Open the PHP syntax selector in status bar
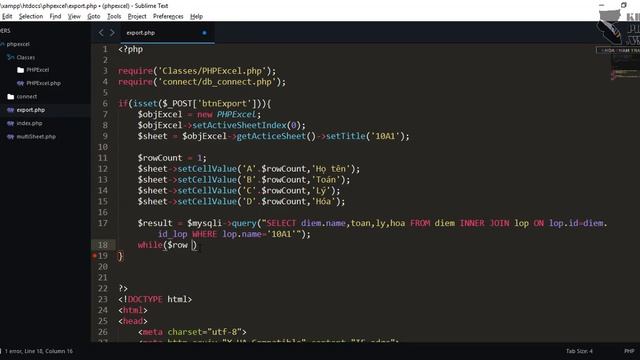The width and height of the screenshot is (640, 360). point(629,351)
